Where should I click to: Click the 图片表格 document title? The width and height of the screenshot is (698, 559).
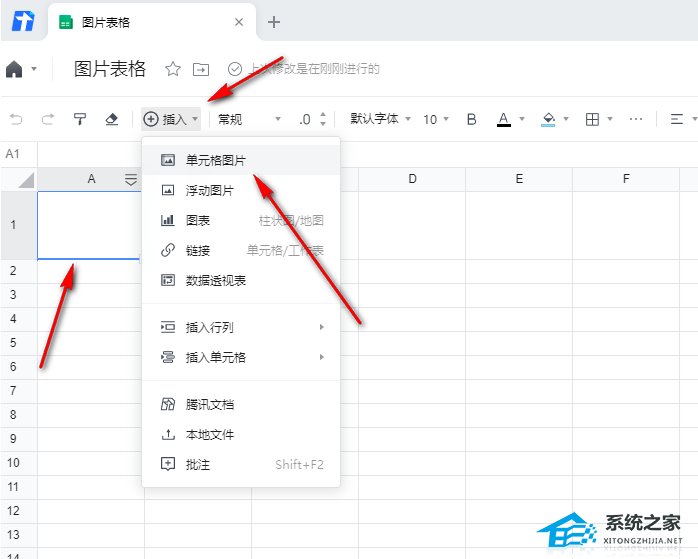point(110,69)
